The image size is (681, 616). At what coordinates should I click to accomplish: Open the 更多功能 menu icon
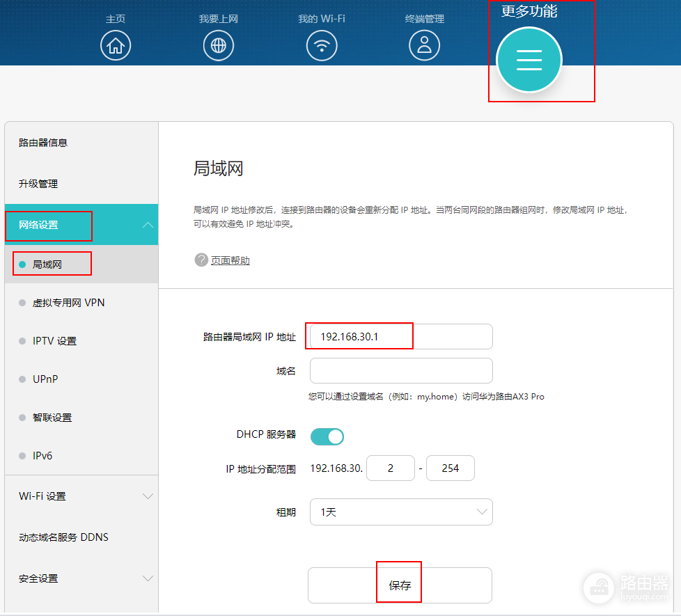(x=529, y=60)
